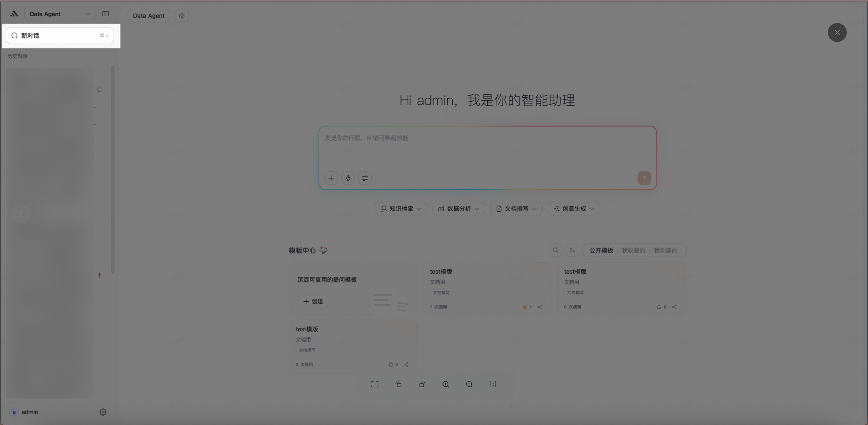Click the 模板中心 heading
Screen dimensions: 868x425
pos(302,250)
